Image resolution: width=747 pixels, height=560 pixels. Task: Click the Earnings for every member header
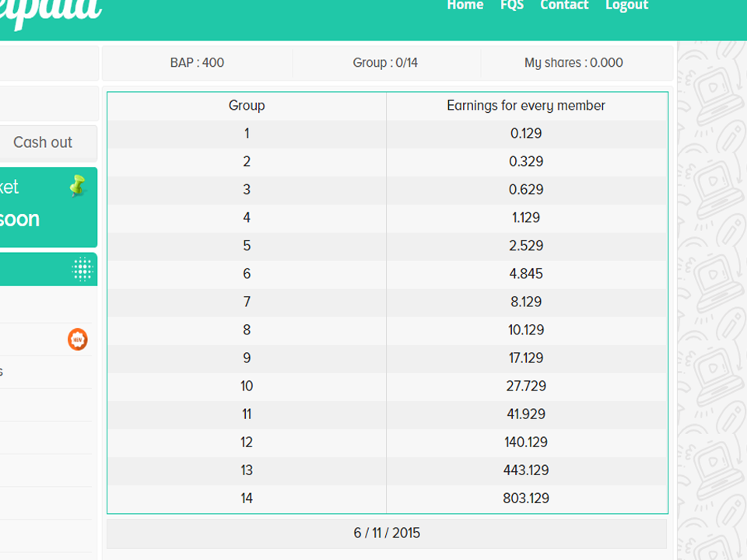(x=526, y=106)
